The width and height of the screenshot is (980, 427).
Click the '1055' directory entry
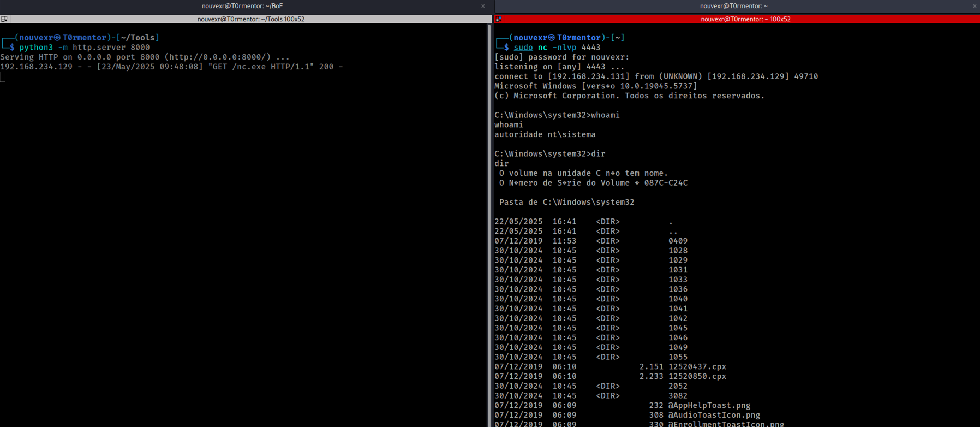678,357
